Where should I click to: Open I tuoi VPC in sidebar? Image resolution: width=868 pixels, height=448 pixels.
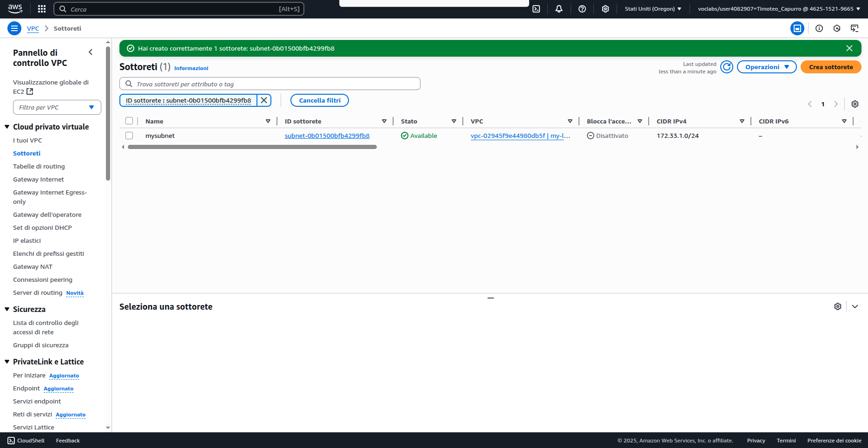click(27, 140)
